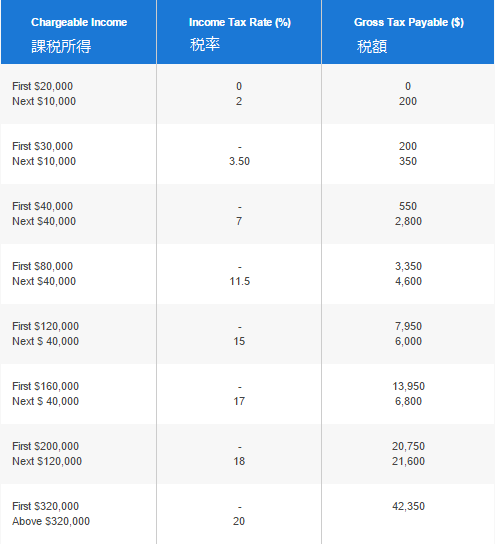
Task: Click the 13,950 gross tax value
Action: [x=408, y=386]
